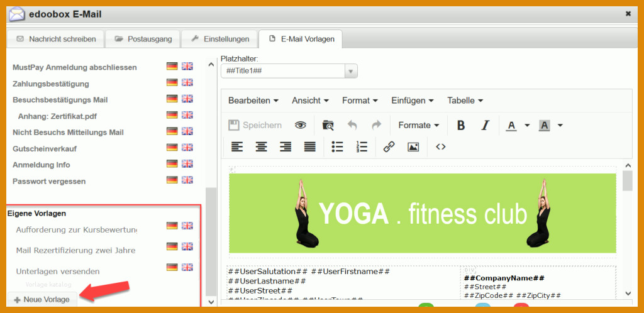
Task: Click the Bold formatting icon
Action: coord(461,125)
